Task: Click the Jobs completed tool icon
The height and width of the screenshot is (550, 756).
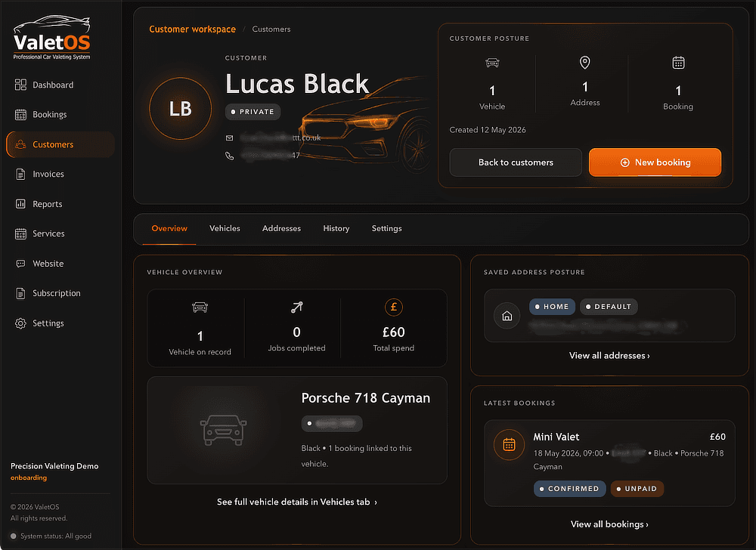Action: (296, 307)
